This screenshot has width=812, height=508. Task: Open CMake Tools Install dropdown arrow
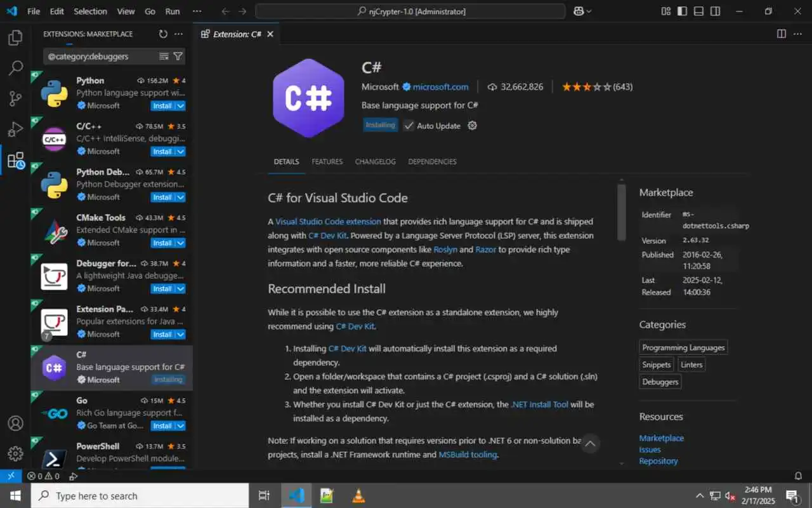pos(181,243)
